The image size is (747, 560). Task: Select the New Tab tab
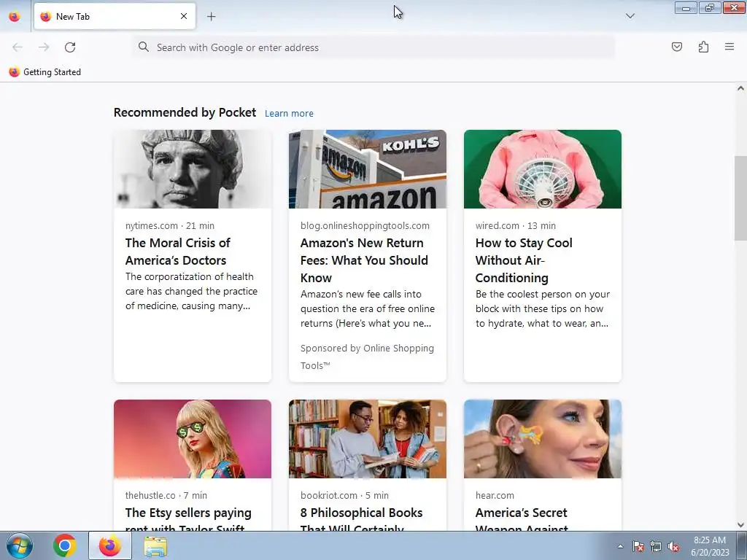(x=115, y=16)
